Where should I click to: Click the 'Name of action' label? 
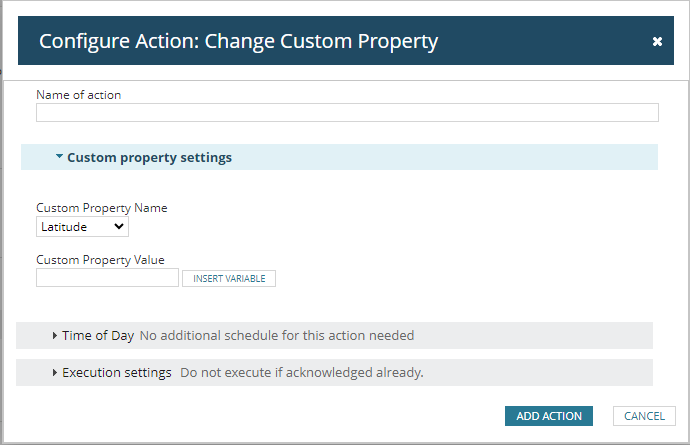click(78, 95)
